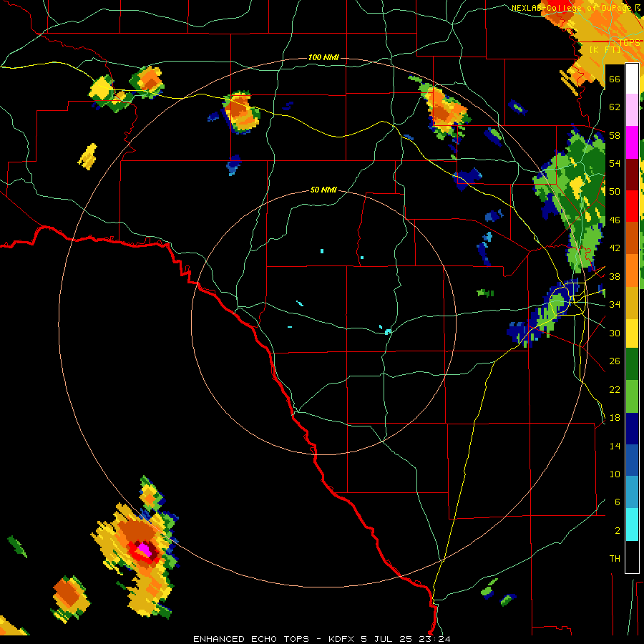
Task: Click the '6' legend value
Action: [618, 502]
